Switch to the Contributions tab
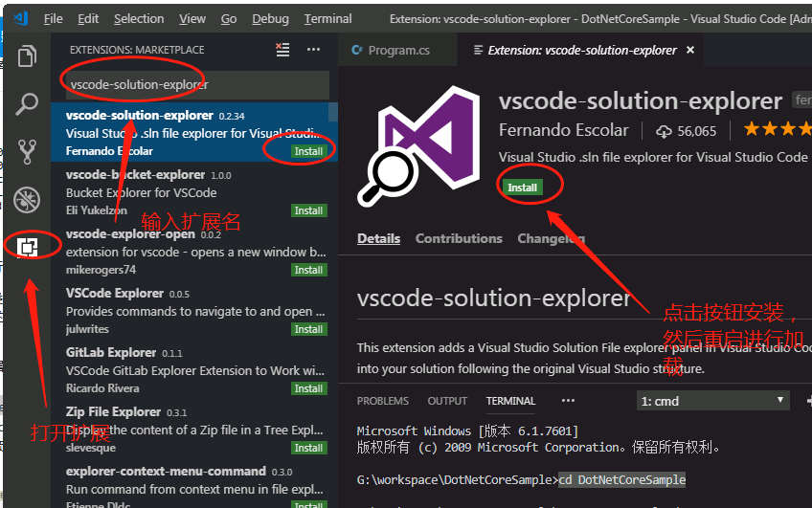 (459, 238)
